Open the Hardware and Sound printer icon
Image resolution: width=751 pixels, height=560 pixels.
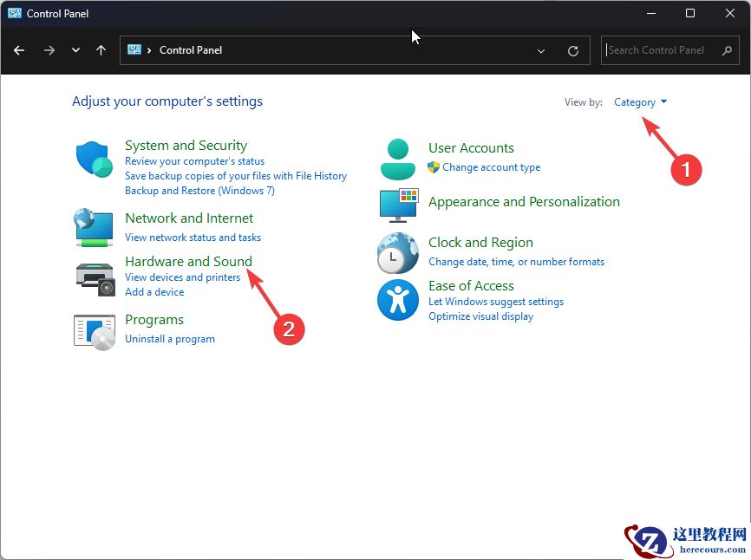[95, 279]
